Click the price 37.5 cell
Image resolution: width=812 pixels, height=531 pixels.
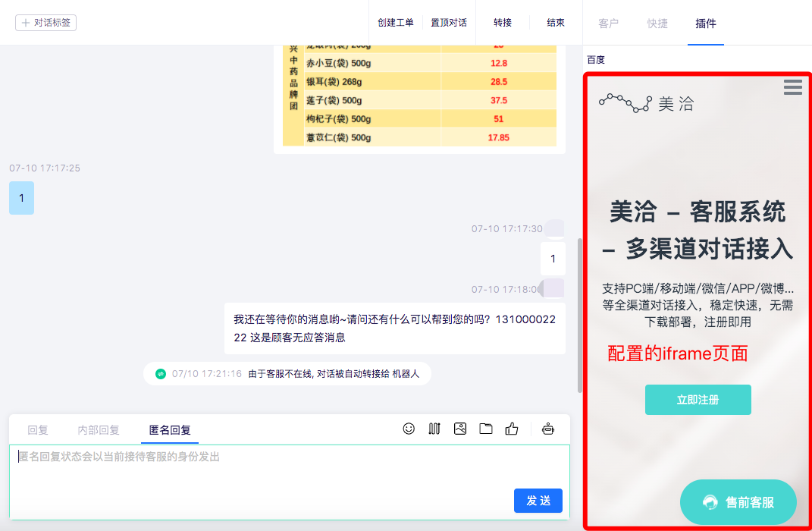tap(499, 100)
